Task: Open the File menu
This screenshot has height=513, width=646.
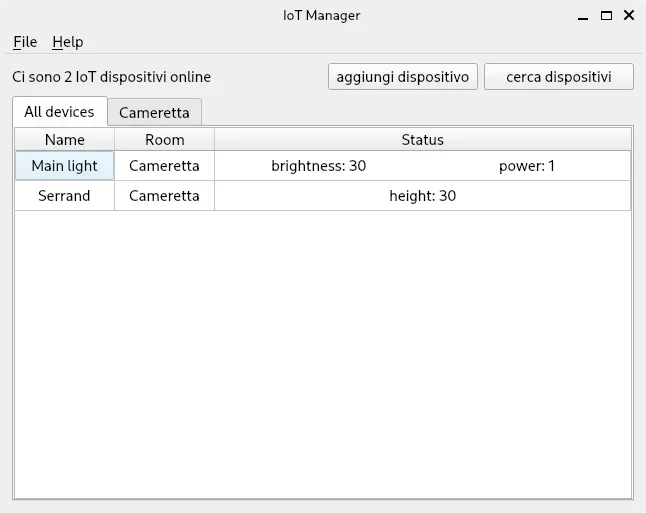Action: coord(25,42)
